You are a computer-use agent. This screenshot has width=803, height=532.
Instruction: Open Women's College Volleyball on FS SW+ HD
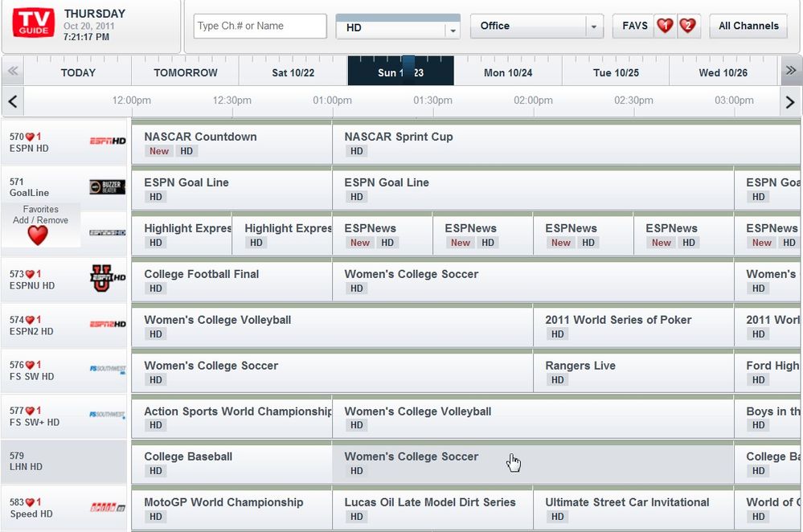533,418
